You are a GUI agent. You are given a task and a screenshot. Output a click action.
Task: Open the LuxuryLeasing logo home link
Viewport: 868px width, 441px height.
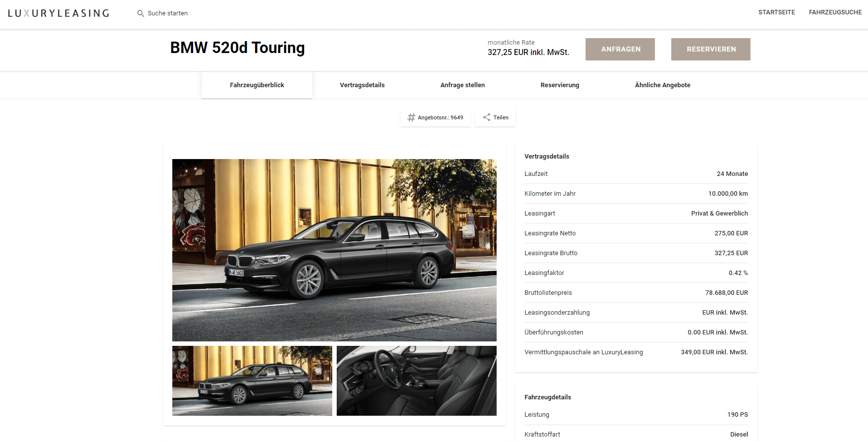58,13
